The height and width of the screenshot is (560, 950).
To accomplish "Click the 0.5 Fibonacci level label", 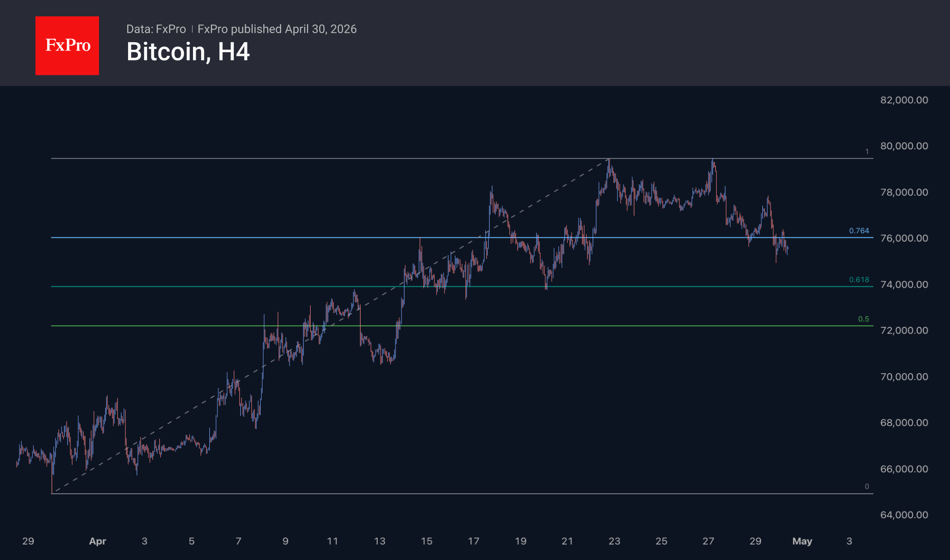I will click(863, 319).
